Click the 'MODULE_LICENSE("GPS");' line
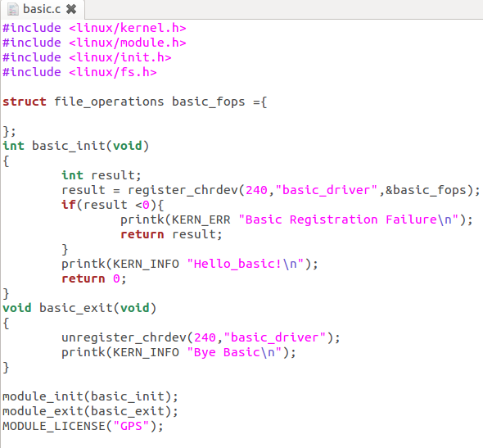The image size is (483, 448). [x=84, y=426]
